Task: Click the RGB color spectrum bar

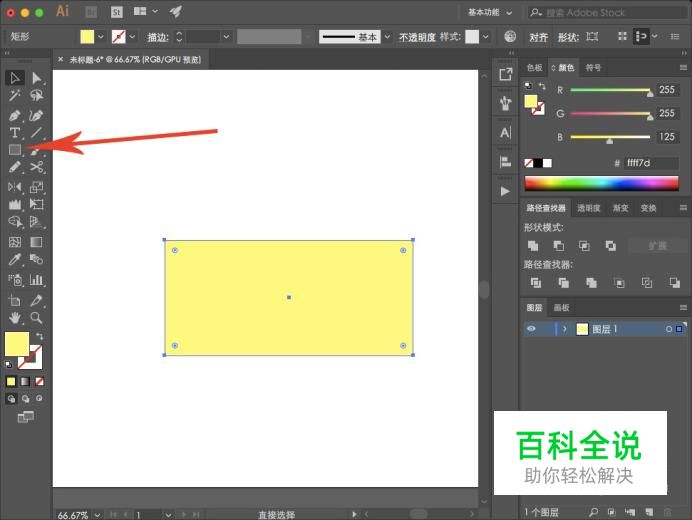Action: point(601,184)
